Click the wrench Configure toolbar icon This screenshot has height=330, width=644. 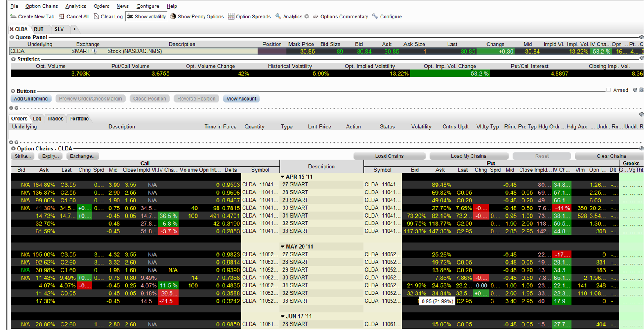[x=375, y=17]
